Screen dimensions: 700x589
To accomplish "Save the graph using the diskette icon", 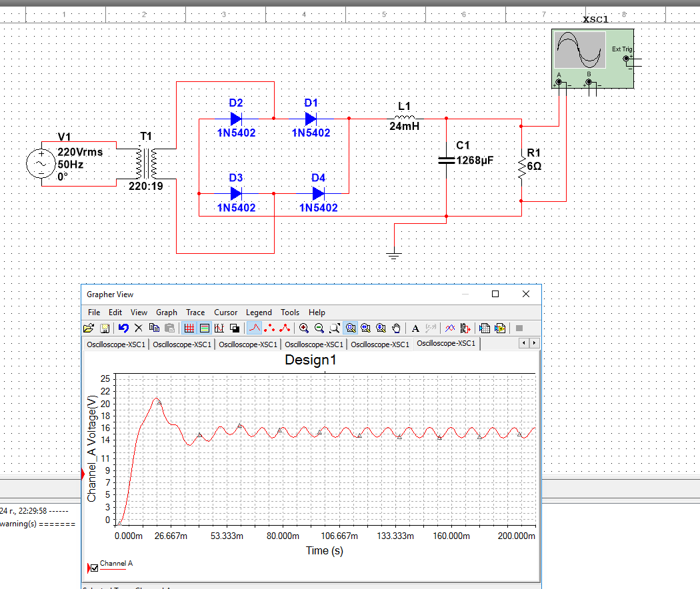I will pyautogui.click(x=105, y=328).
